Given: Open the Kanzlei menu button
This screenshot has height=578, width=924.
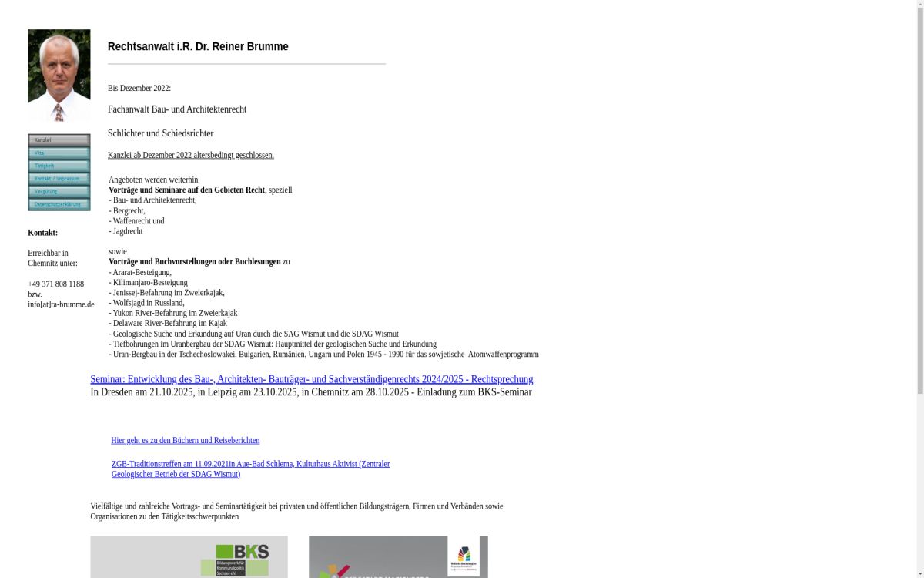Looking at the screenshot, I should [59, 140].
